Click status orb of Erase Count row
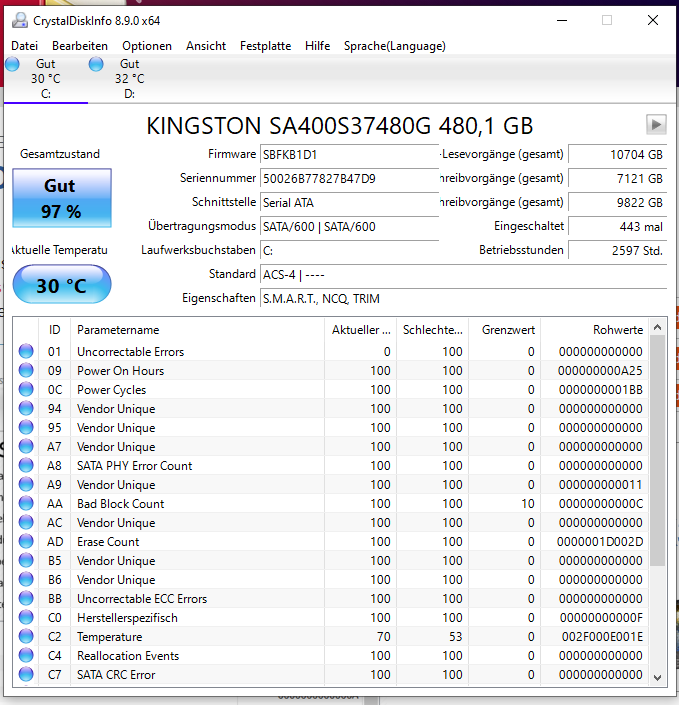Viewport: 679px width, 705px height. 26,541
